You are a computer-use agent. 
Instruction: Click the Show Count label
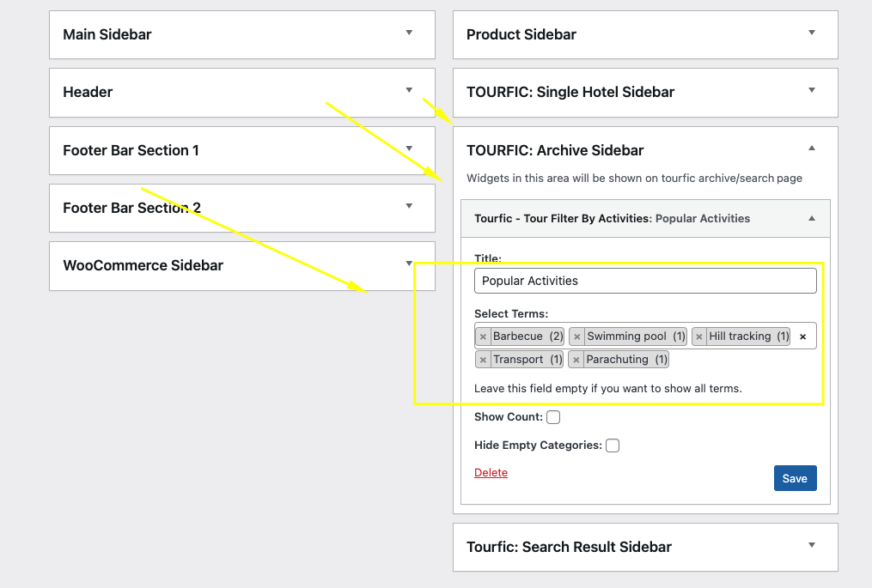(x=509, y=417)
